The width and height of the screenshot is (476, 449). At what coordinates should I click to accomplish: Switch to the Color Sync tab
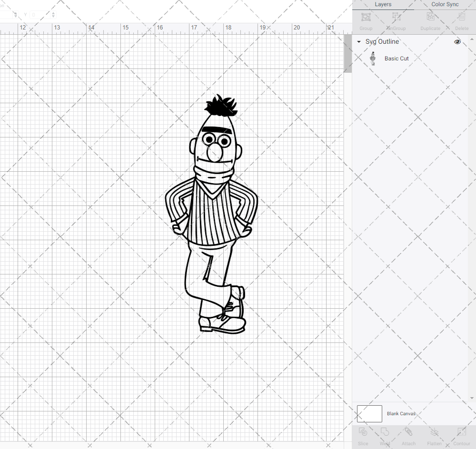pos(445,4)
